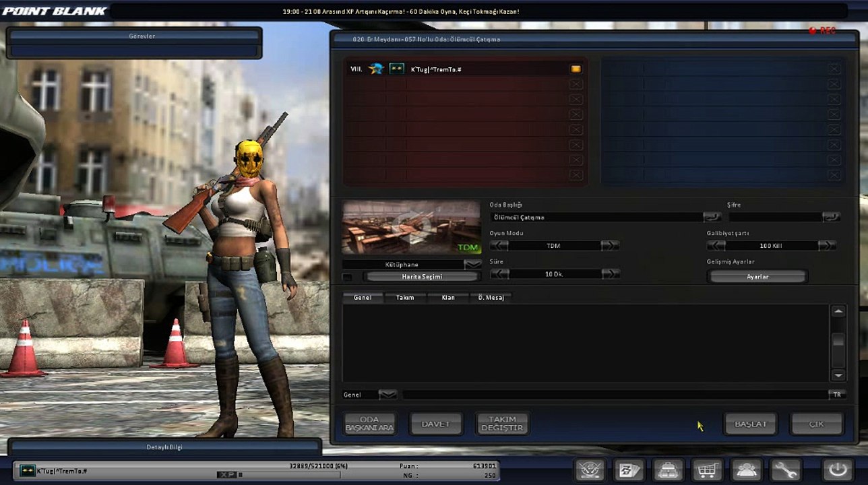The image size is (868, 485).
Task: Focus the chat message input field
Action: [615, 395]
